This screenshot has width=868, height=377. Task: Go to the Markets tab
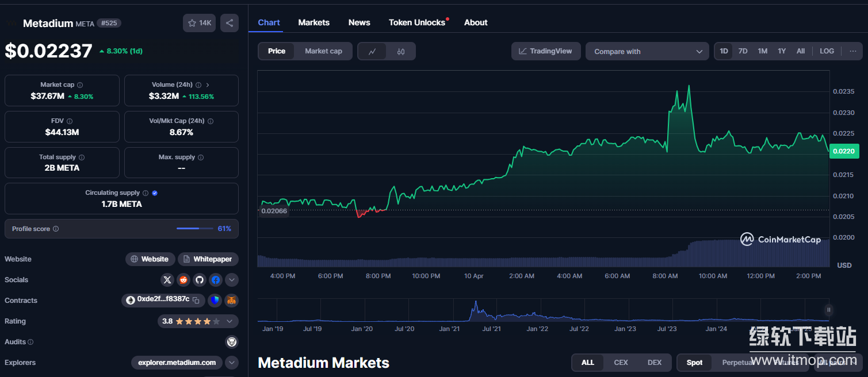tap(313, 22)
